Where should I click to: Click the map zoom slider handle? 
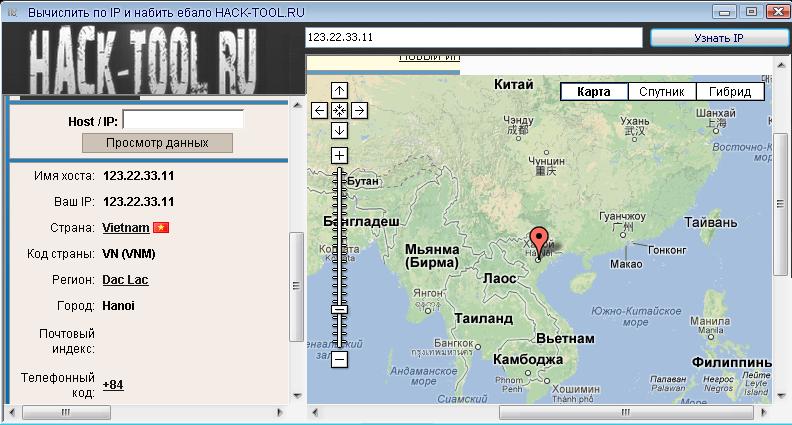pos(339,309)
